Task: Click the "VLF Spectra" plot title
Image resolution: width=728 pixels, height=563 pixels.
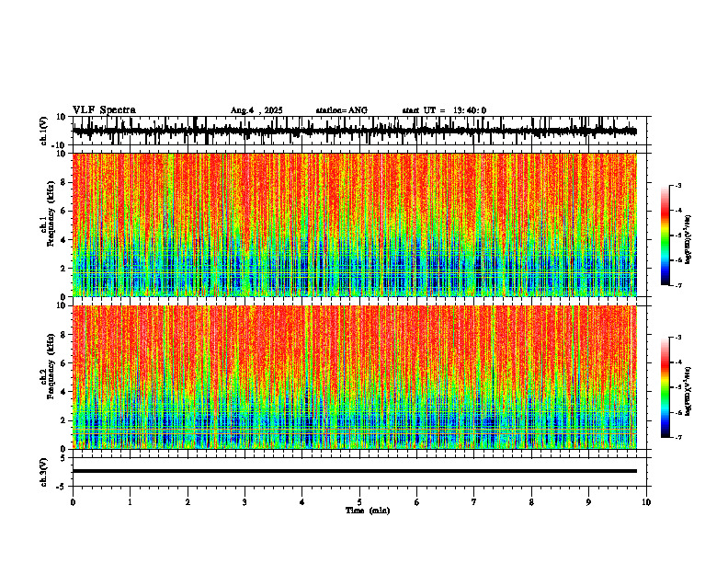Action: (x=104, y=110)
